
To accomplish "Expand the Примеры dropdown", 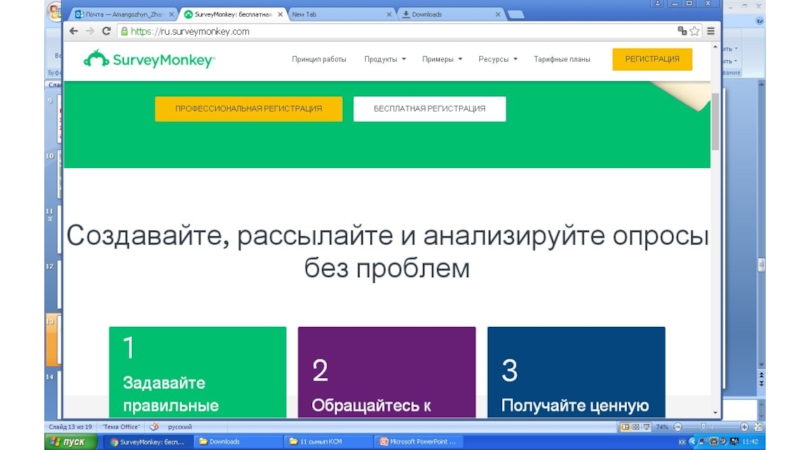I will (x=442, y=59).
